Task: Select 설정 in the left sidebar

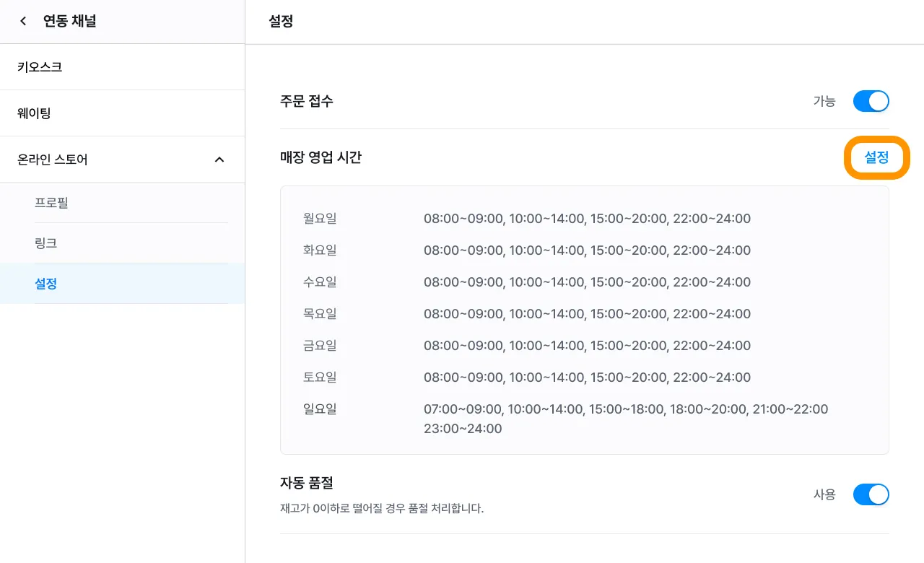Action: click(x=45, y=284)
